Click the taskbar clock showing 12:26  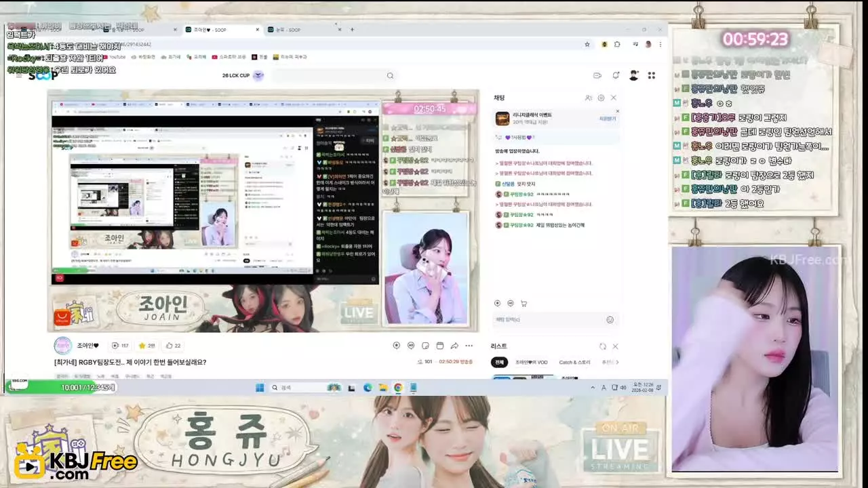[642, 388]
